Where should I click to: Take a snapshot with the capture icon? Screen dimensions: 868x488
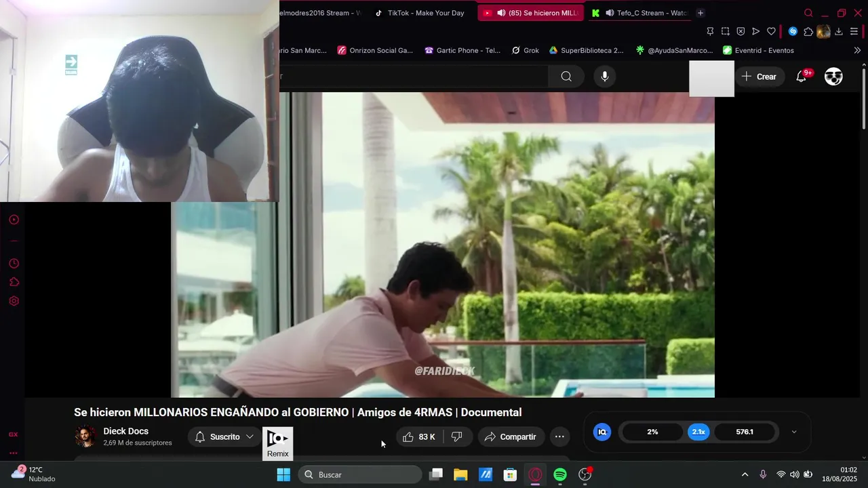(x=726, y=31)
